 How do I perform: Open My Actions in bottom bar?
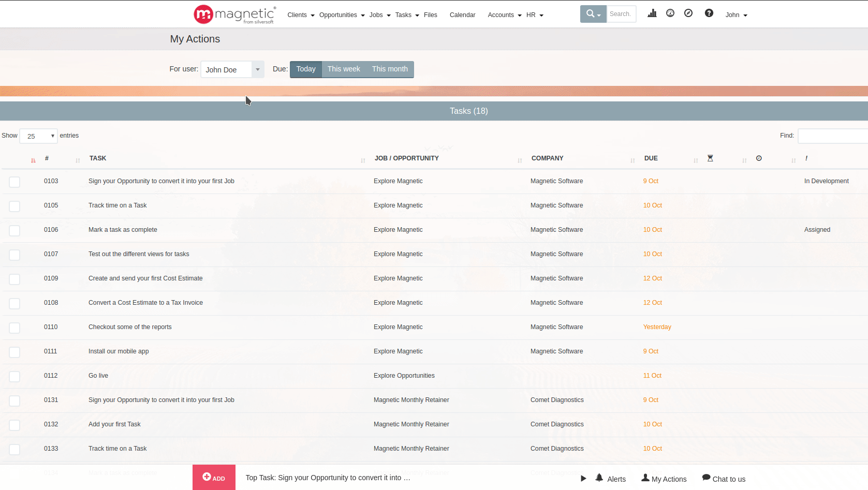[x=664, y=479]
